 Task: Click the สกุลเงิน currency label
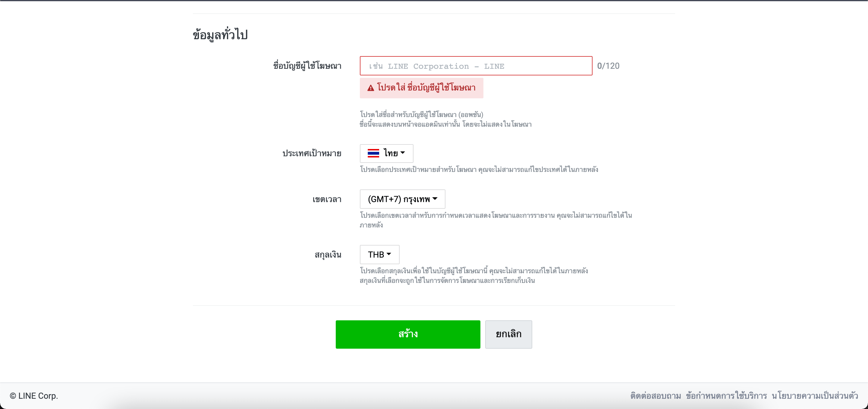(x=328, y=255)
